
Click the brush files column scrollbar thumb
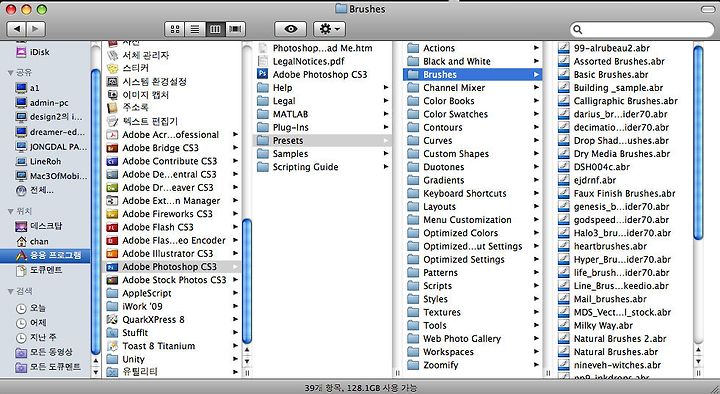point(698,143)
